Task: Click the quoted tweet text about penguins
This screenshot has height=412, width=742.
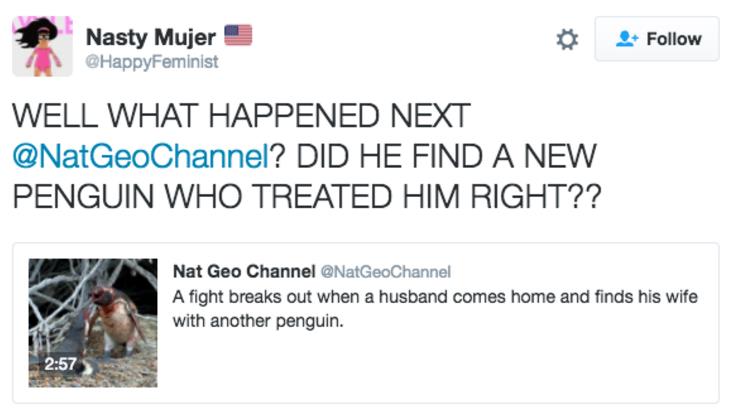Action: [435, 309]
